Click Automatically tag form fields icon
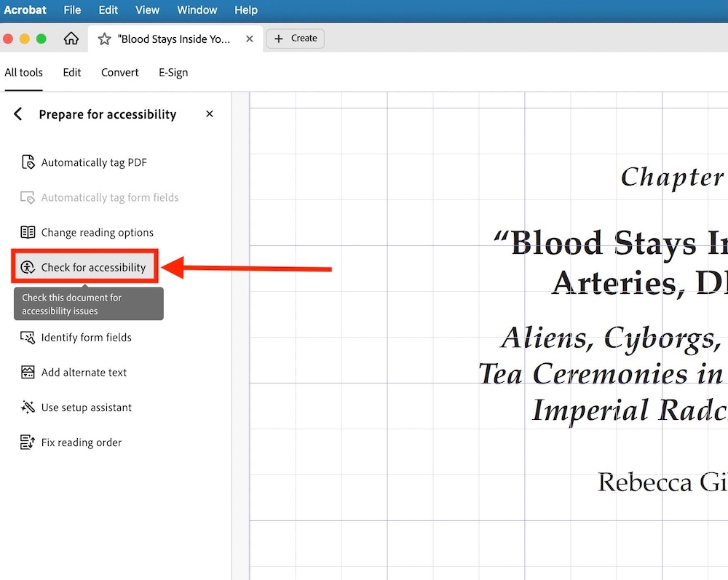Image resolution: width=728 pixels, height=580 pixels. pos(28,198)
